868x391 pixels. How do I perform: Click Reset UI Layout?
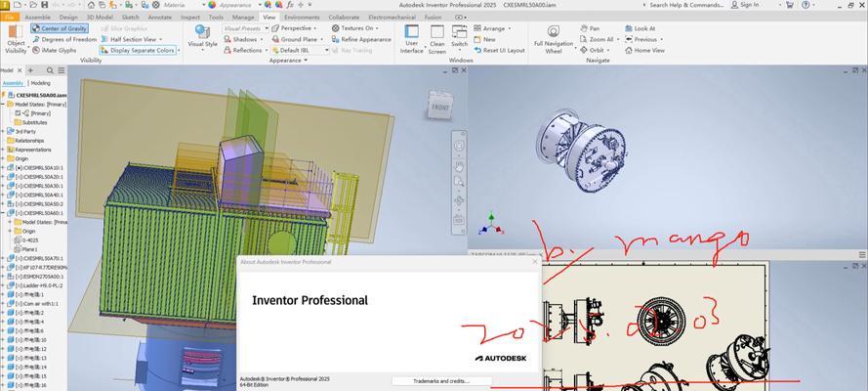(499, 51)
